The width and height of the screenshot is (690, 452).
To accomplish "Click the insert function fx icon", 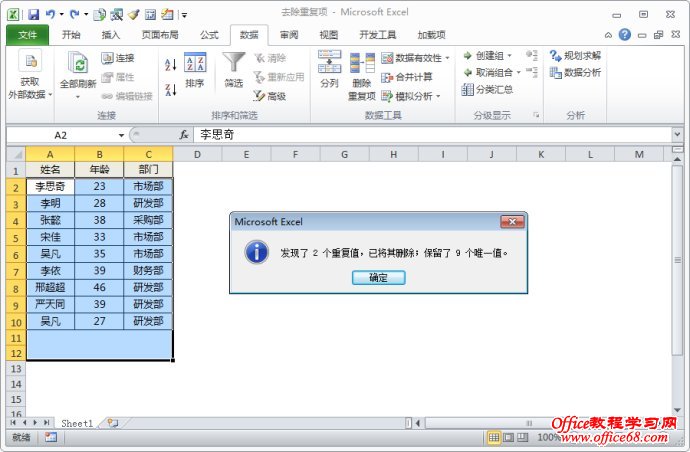I will 184,134.
